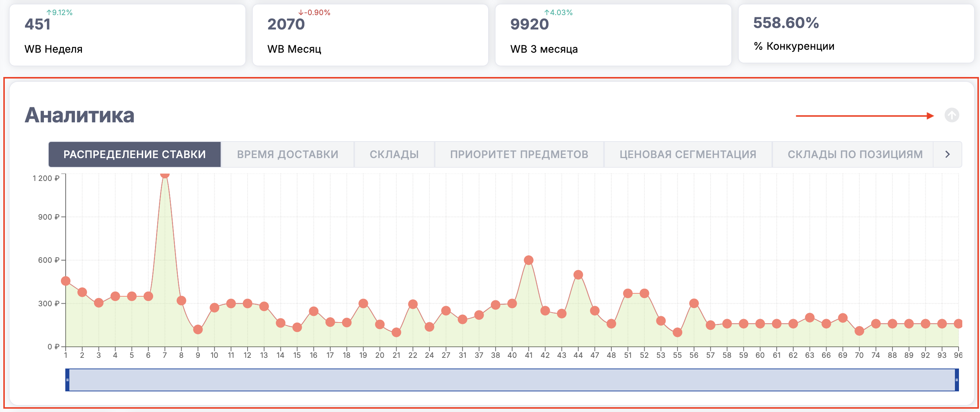This screenshot has height=412, width=980.
Task: Click the chart data point at position 44
Action: tap(578, 275)
